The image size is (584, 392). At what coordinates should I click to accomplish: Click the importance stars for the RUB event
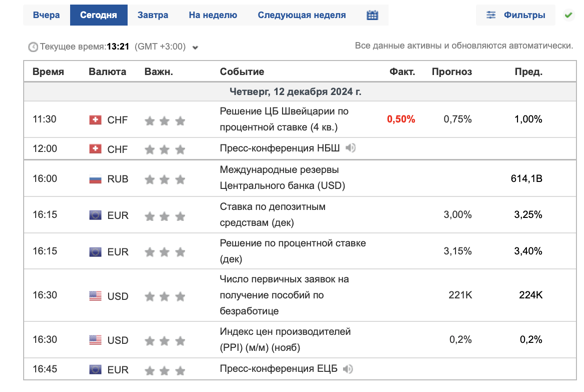coord(165,180)
